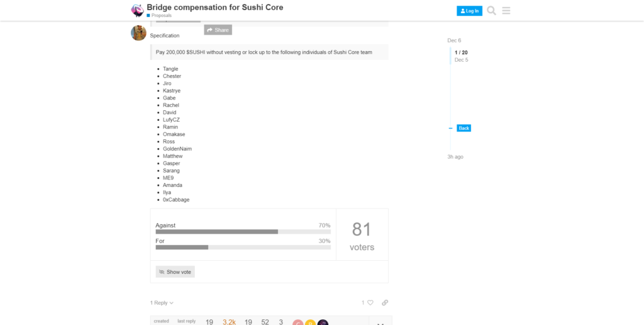Jump to Dec 6 timeline start
This screenshot has width=644, height=325.
click(454, 40)
